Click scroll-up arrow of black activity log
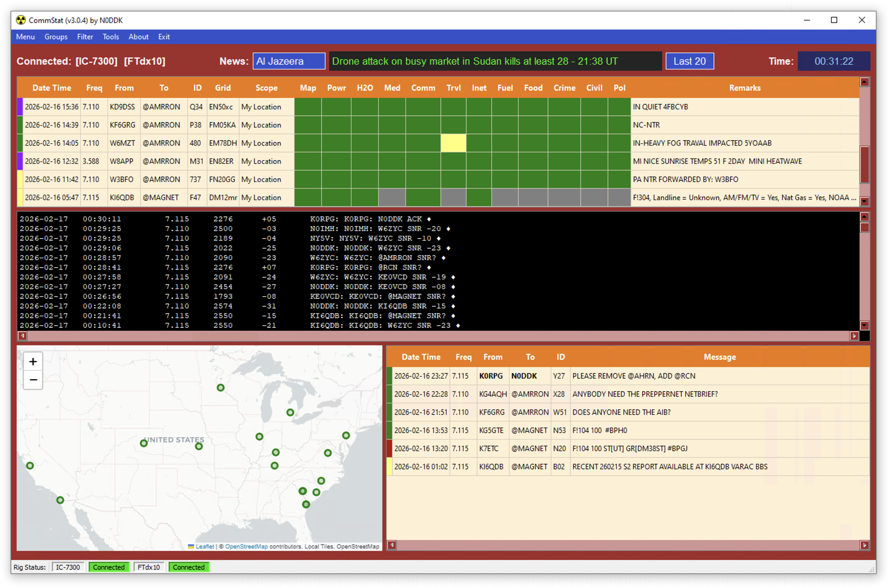Viewport: 891px width, 588px height. 864,217
